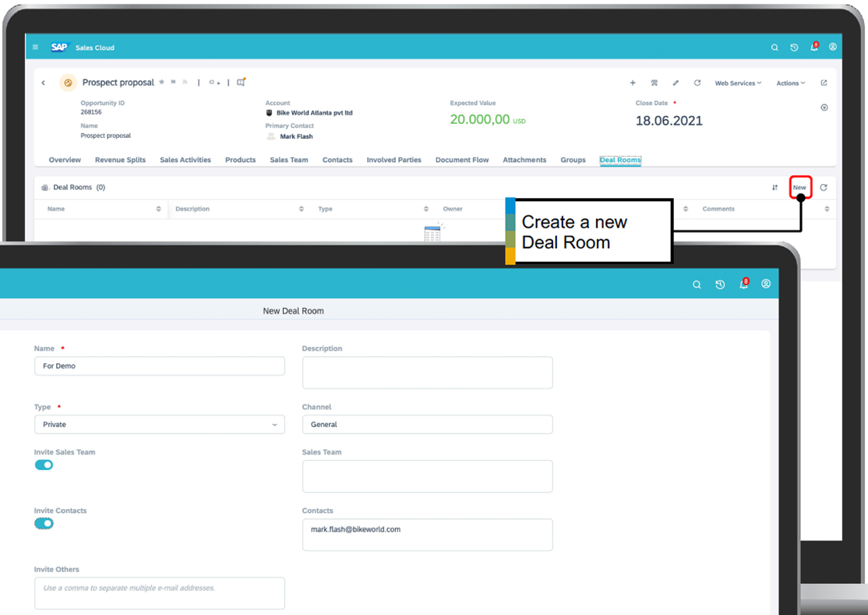Click the Channel field containing General
868x615 pixels.
[427, 425]
